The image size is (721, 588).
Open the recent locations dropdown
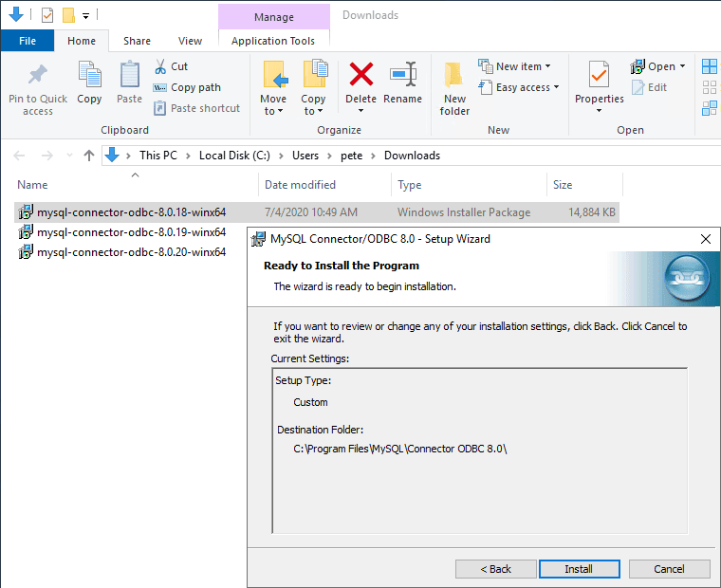(x=69, y=156)
